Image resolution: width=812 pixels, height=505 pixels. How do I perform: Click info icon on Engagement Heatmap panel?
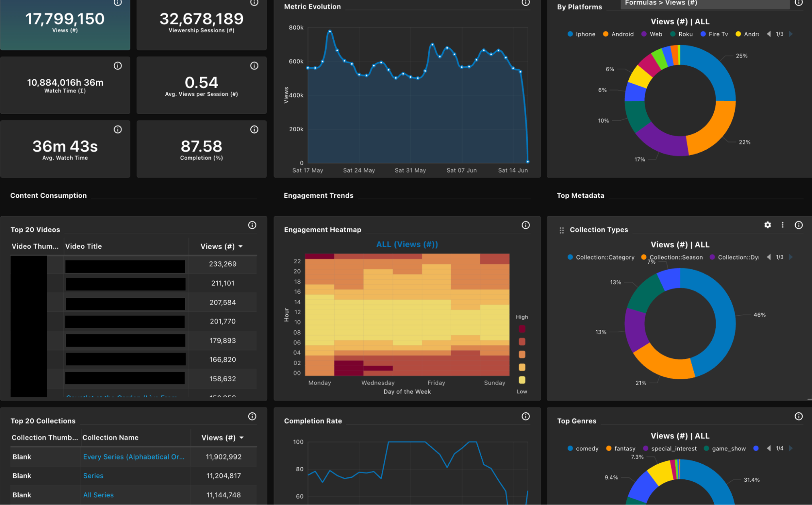coord(525,225)
